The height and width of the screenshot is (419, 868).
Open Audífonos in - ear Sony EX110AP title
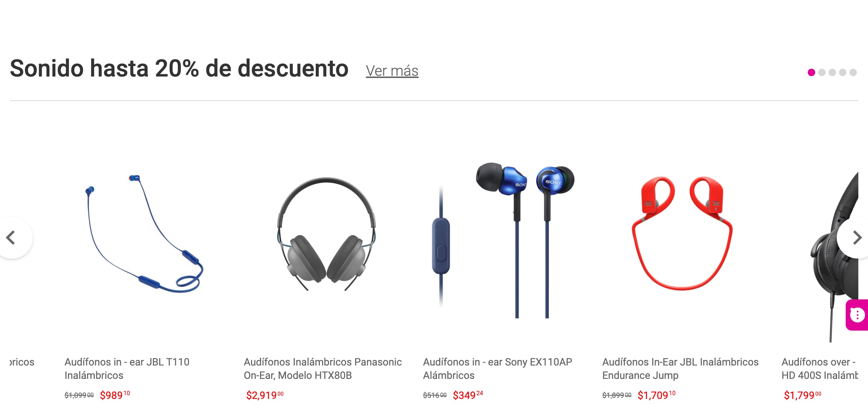point(498,368)
